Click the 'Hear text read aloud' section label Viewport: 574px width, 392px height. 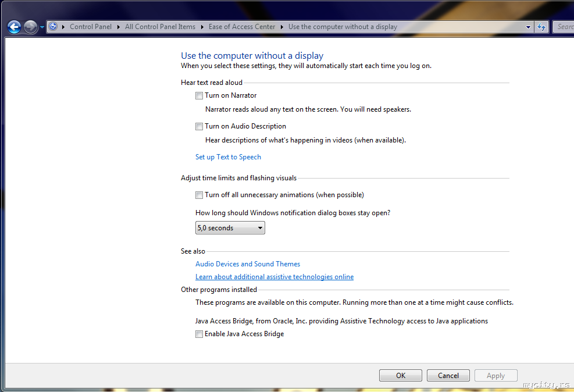[x=212, y=83]
